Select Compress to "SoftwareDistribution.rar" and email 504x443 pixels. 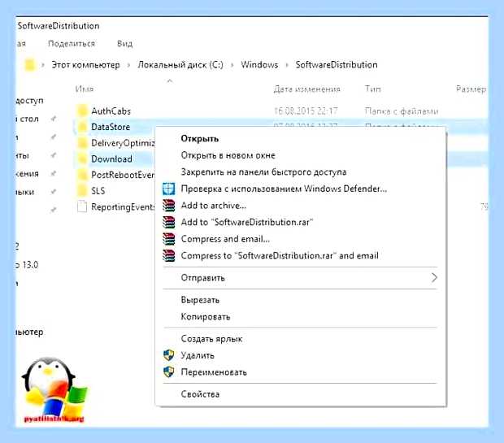[280, 255]
